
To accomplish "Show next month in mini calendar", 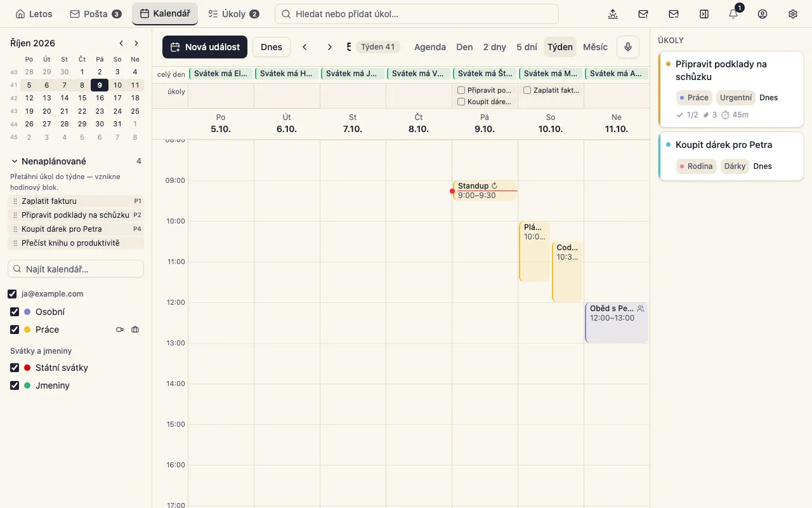I will click(x=136, y=43).
